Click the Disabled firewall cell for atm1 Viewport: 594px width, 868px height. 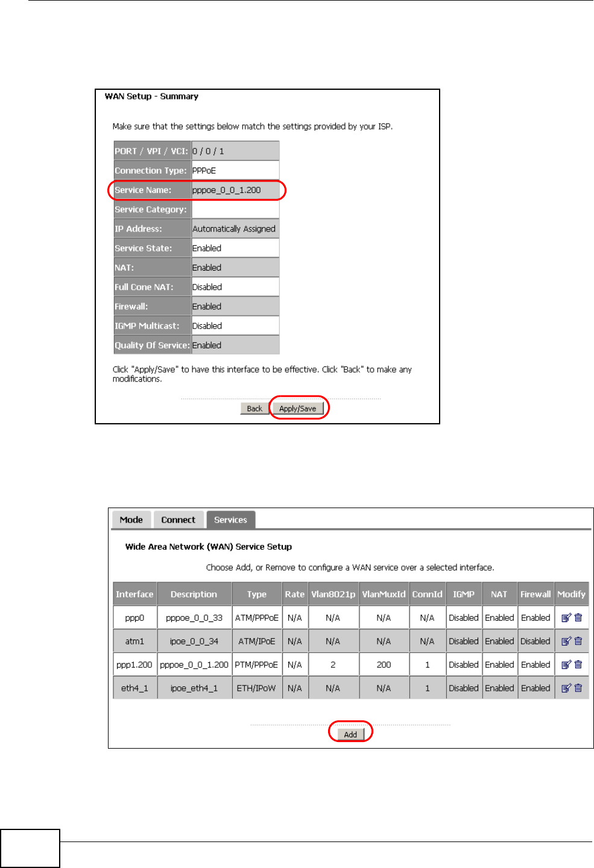(x=536, y=641)
